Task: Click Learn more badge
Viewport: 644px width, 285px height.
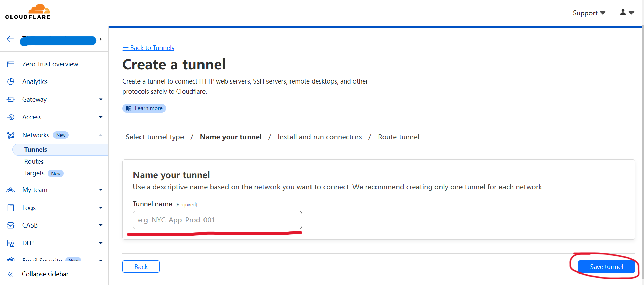Action: (x=144, y=108)
